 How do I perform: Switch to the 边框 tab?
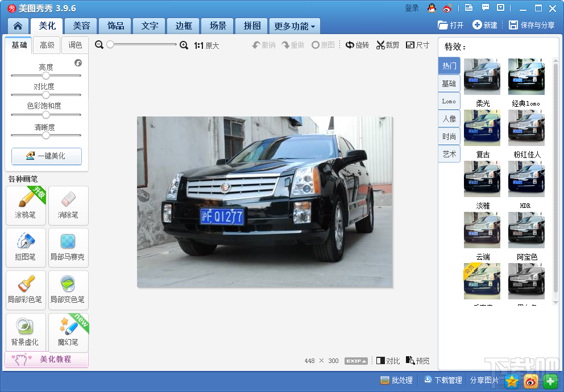(184, 26)
